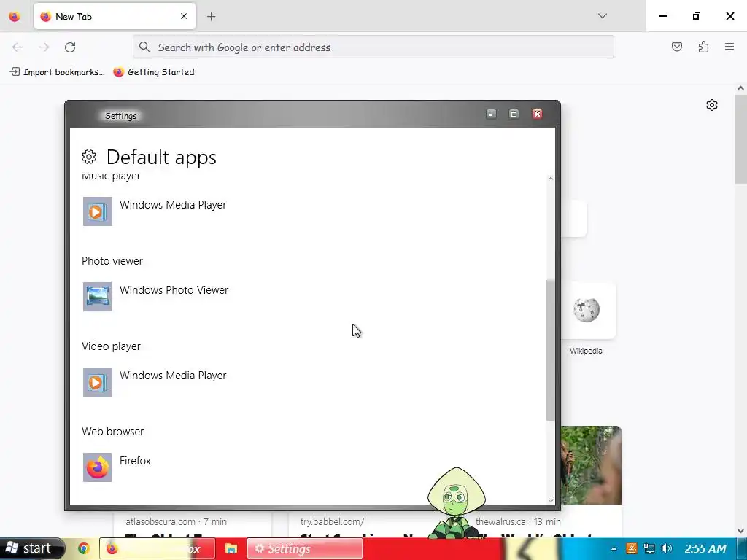
Task: Go forward in Firefox navigation
Action: pyautogui.click(x=44, y=47)
